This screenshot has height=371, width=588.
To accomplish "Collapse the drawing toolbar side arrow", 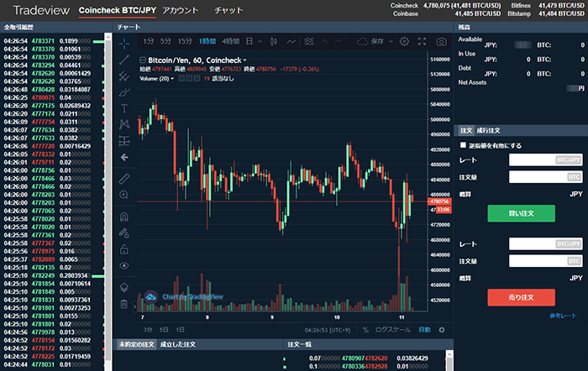I will [x=135, y=306].
